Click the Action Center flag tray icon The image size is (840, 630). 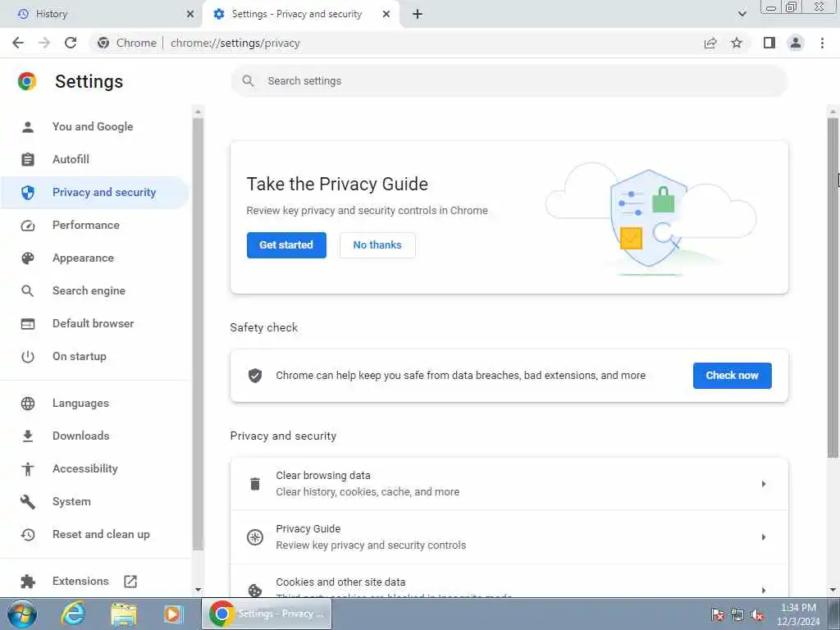click(717, 614)
